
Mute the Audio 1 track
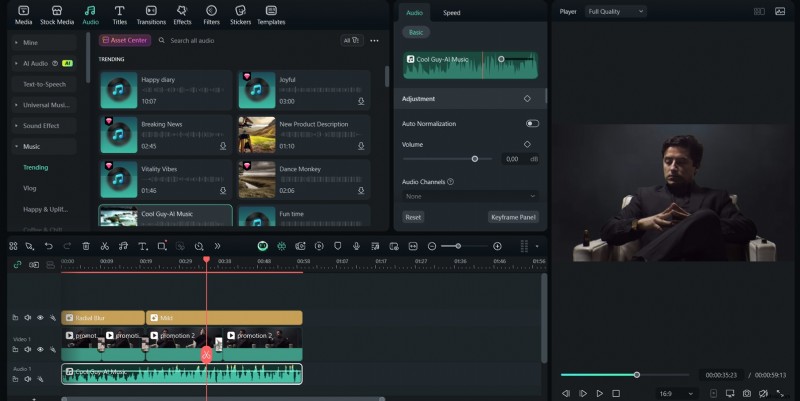(x=28, y=377)
